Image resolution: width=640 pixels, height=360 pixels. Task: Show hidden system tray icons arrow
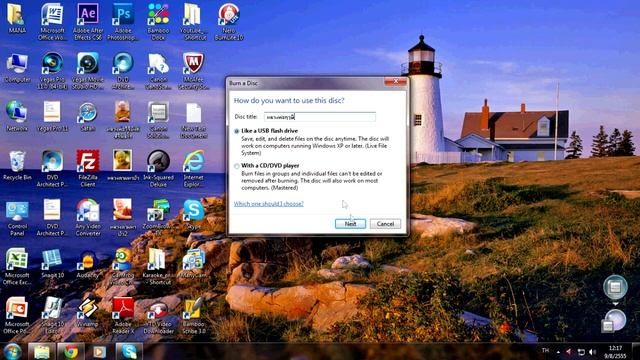tap(558, 352)
